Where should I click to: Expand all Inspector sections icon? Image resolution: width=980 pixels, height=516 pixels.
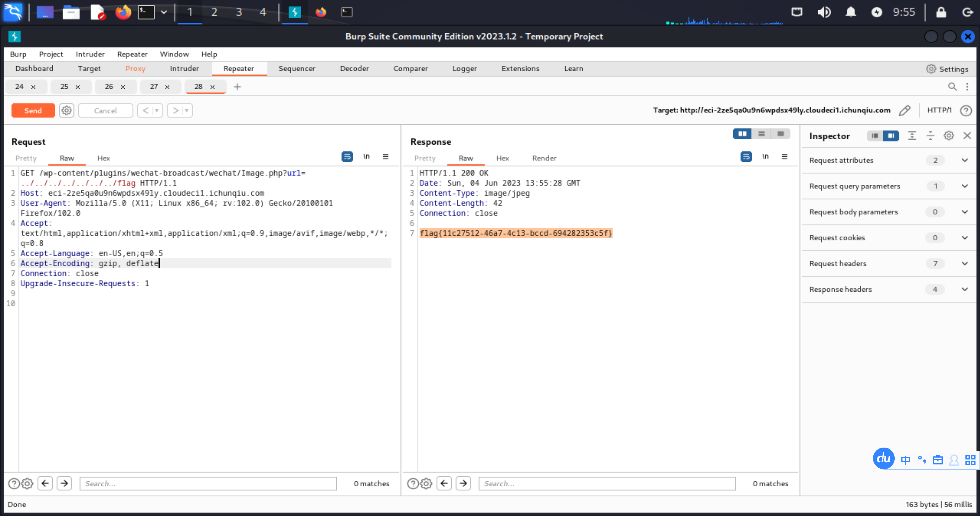pos(912,135)
